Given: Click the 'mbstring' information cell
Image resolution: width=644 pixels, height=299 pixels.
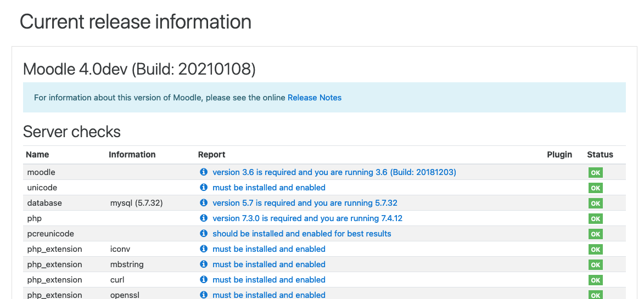Looking at the screenshot, I should point(127,264).
